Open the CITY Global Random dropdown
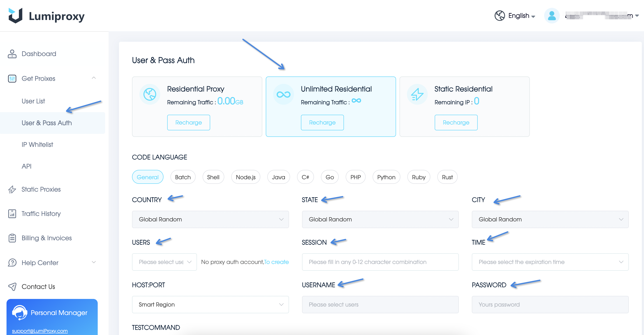The height and width of the screenshot is (335, 644). (x=550, y=219)
